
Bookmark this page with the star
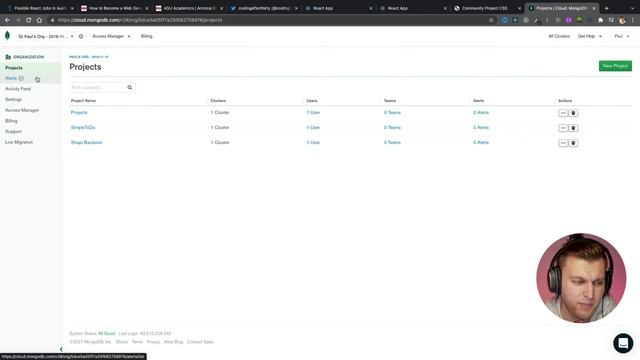point(491,20)
